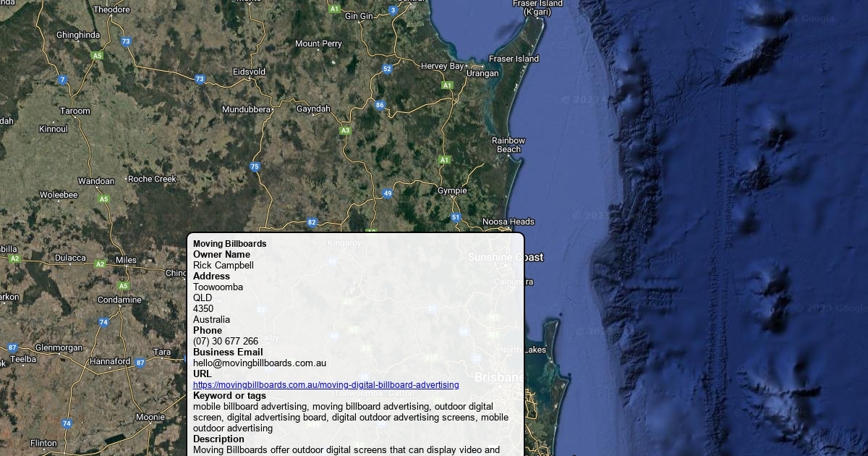The height and width of the screenshot is (456, 868).
Task: Select the Mundubbera town label
Action: (x=246, y=110)
